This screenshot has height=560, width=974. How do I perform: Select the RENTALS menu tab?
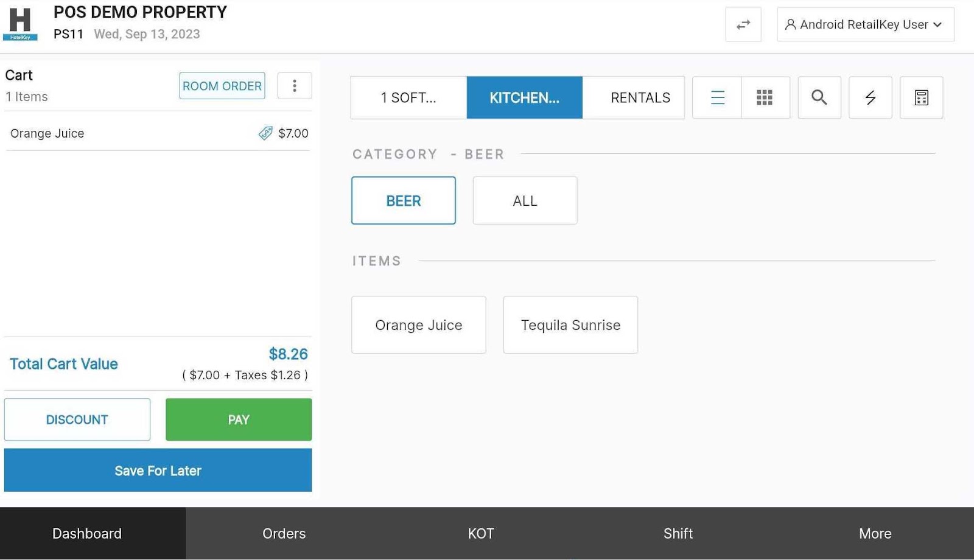[x=639, y=97]
